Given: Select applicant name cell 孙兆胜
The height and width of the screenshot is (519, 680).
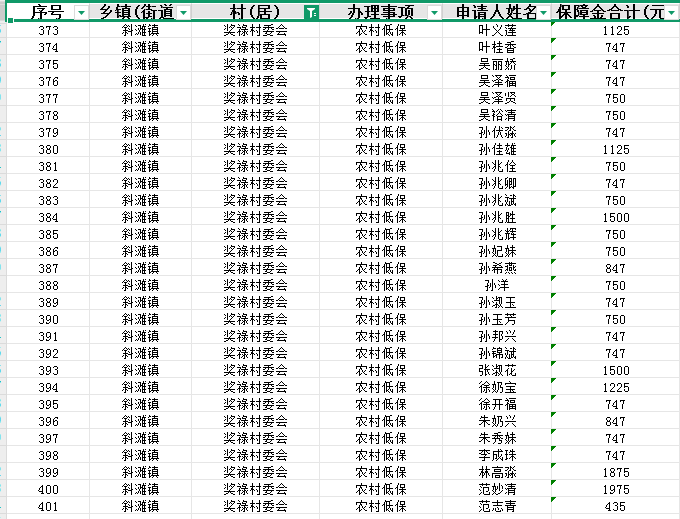Looking at the screenshot, I should pyautogui.click(x=497, y=217).
